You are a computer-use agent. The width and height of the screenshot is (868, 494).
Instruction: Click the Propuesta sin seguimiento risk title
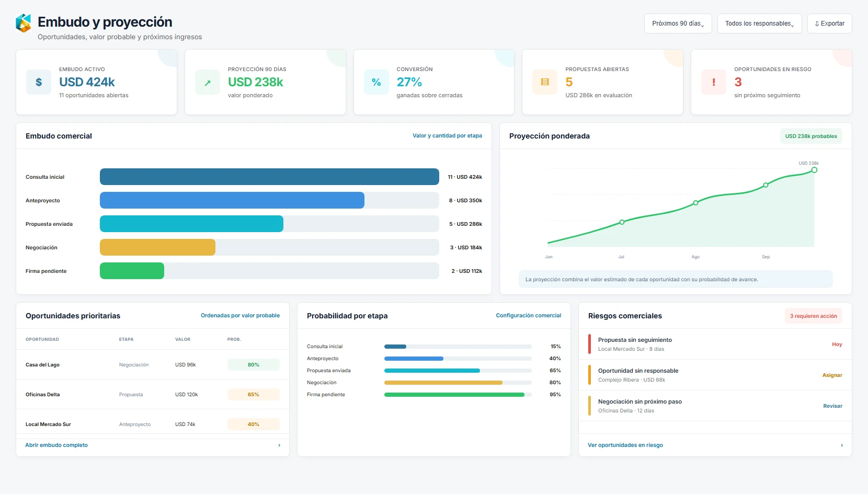point(635,340)
